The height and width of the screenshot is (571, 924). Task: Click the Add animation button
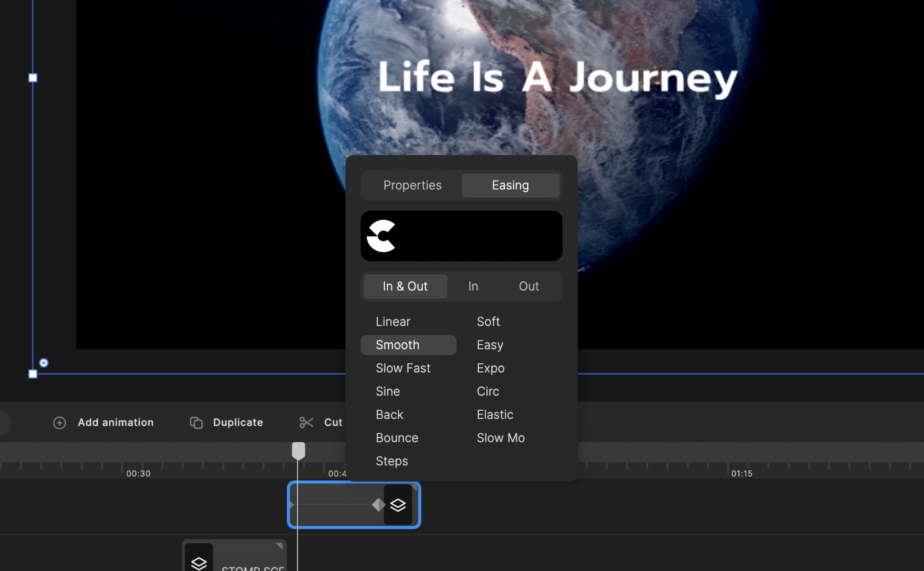click(115, 422)
